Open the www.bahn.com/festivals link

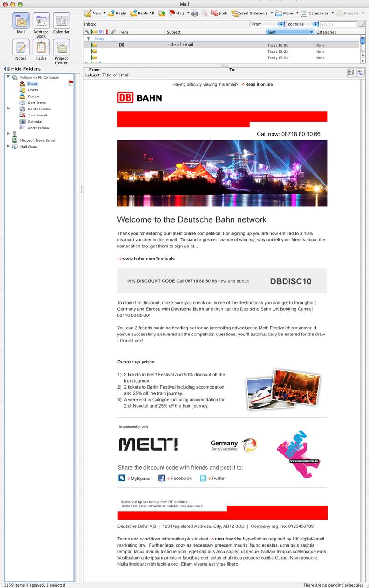(148, 258)
